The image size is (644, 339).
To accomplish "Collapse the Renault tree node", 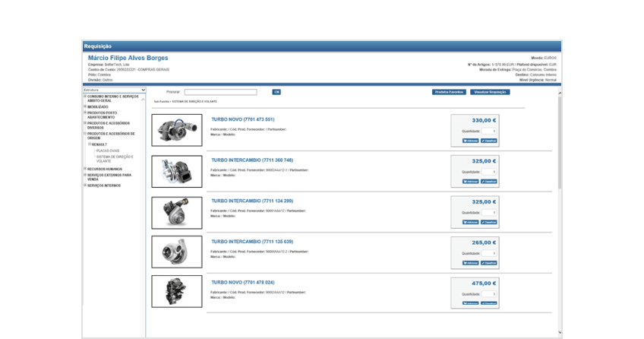I will tap(90, 144).
